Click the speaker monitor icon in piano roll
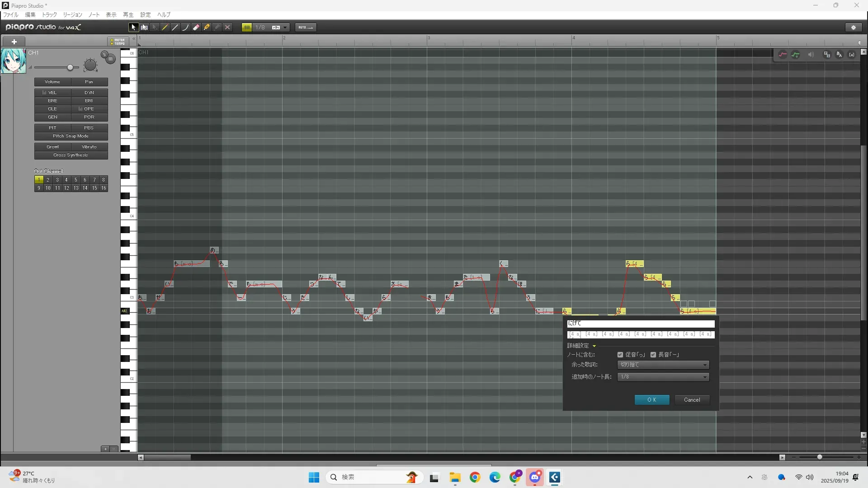This screenshot has width=868, height=488. (x=811, y=55)
